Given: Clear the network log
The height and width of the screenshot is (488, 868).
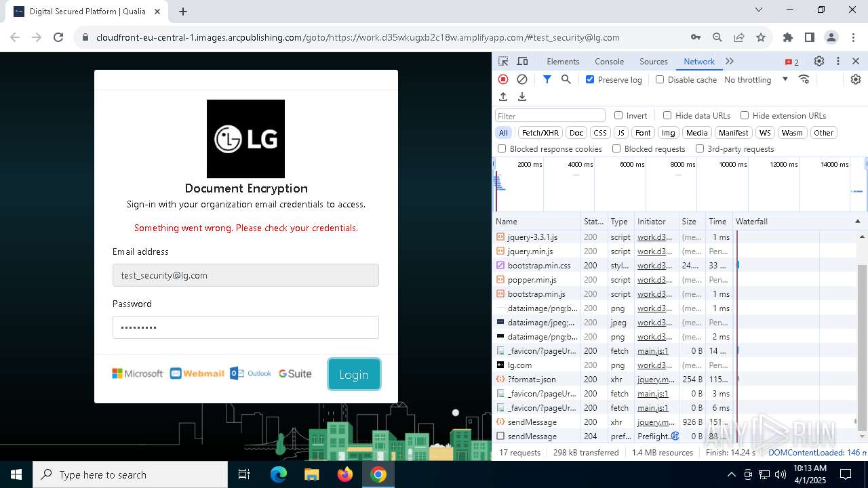Looking at the screenshot, I should 522,79.
